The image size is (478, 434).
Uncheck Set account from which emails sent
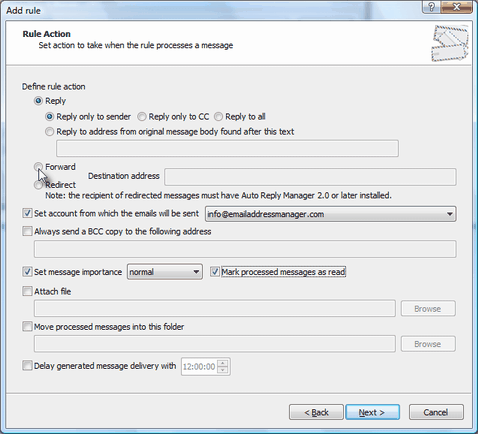[x=27, y=213]
